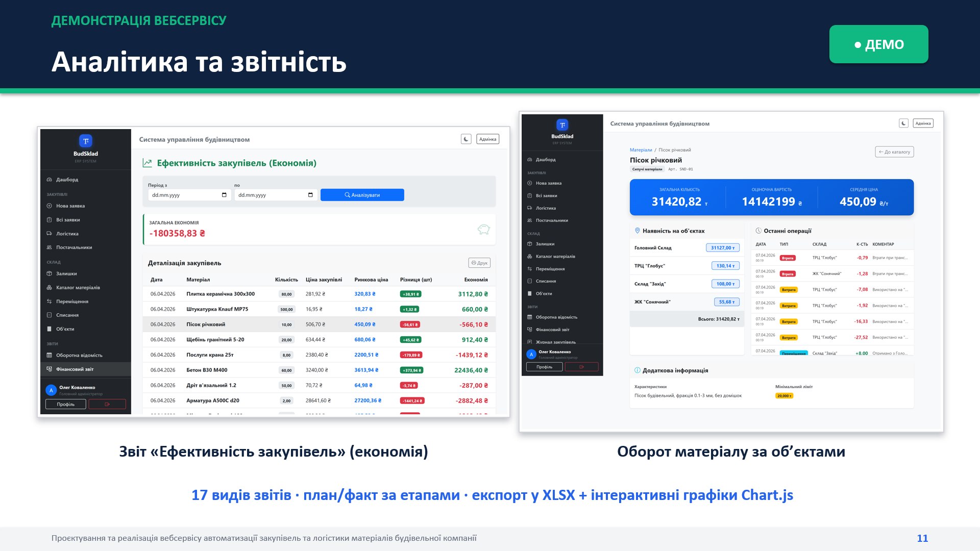Click info icon beside Додаткова інформація

click(x=637, y=370)
